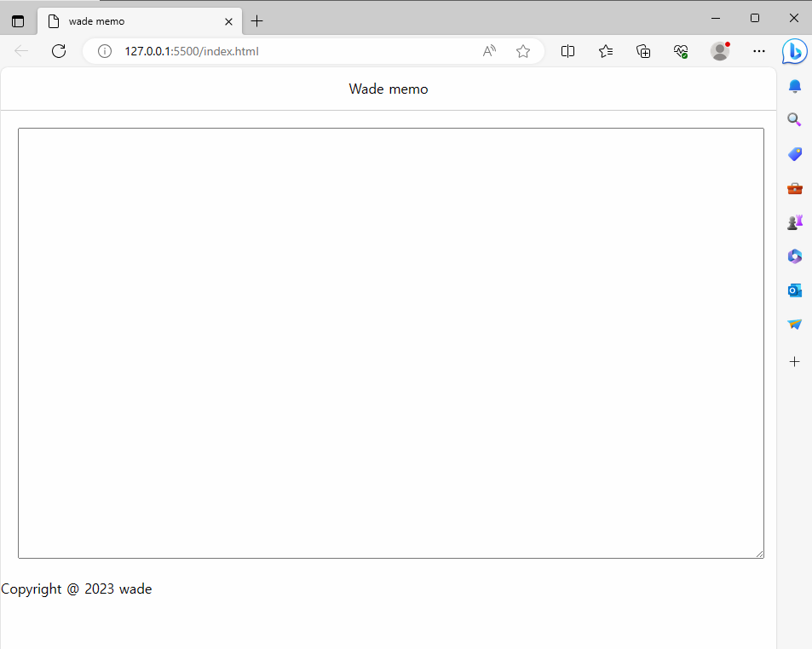Open the paper plane Drop icon in sidebar
This screenshot has height=649, width=812.
pos(795,324)
